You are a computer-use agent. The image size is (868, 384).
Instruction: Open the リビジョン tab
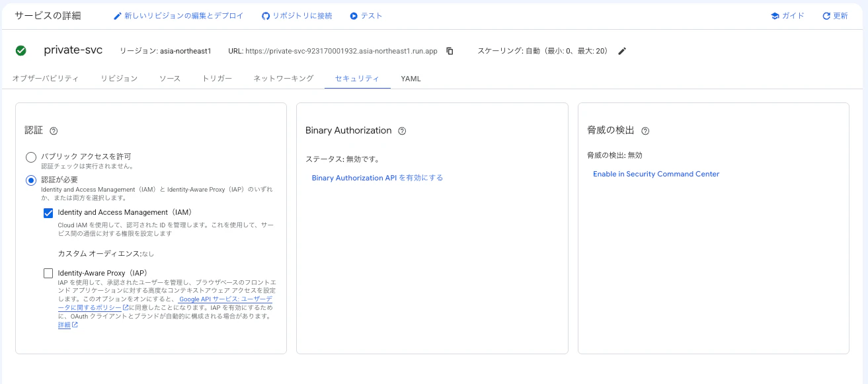tap(119, 79)
